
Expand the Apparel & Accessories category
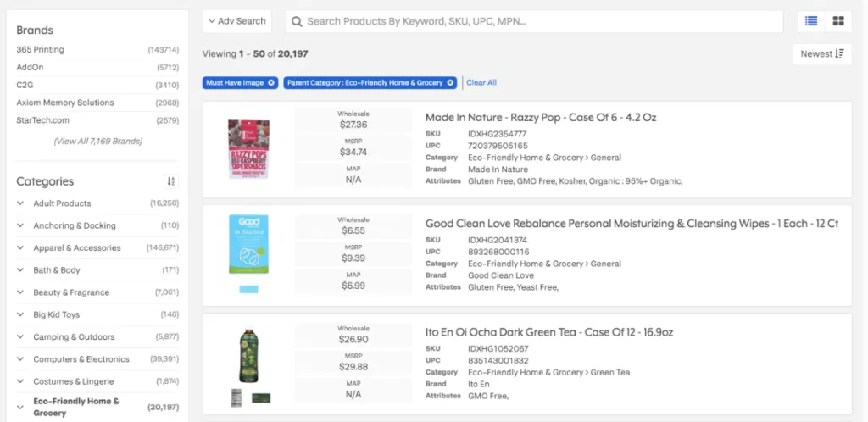click(20, 247)
